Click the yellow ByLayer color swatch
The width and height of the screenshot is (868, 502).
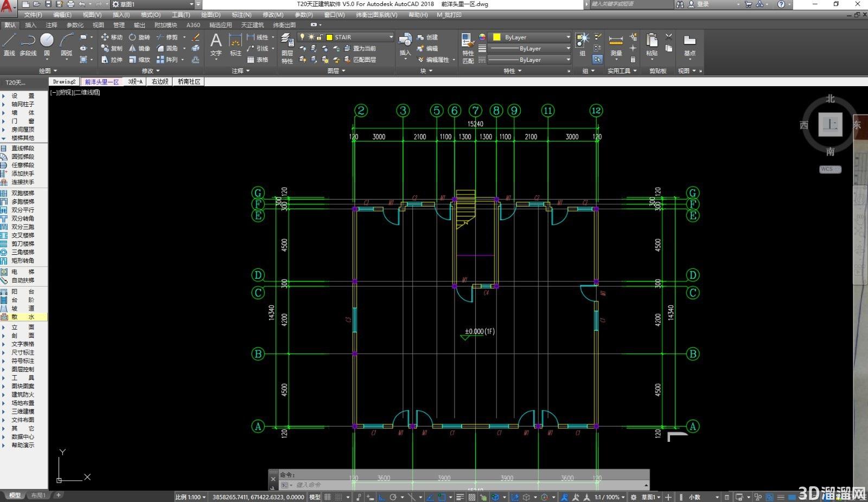496,37
